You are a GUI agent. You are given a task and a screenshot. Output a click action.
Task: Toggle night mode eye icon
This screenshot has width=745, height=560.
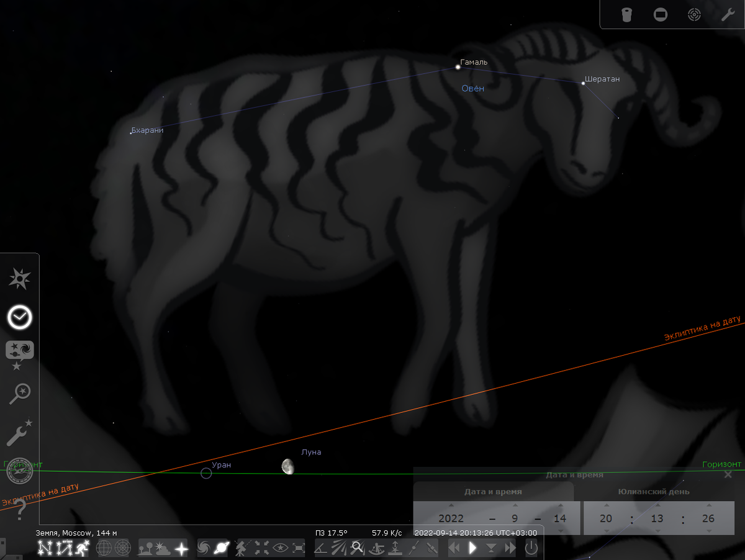point(280,548)
